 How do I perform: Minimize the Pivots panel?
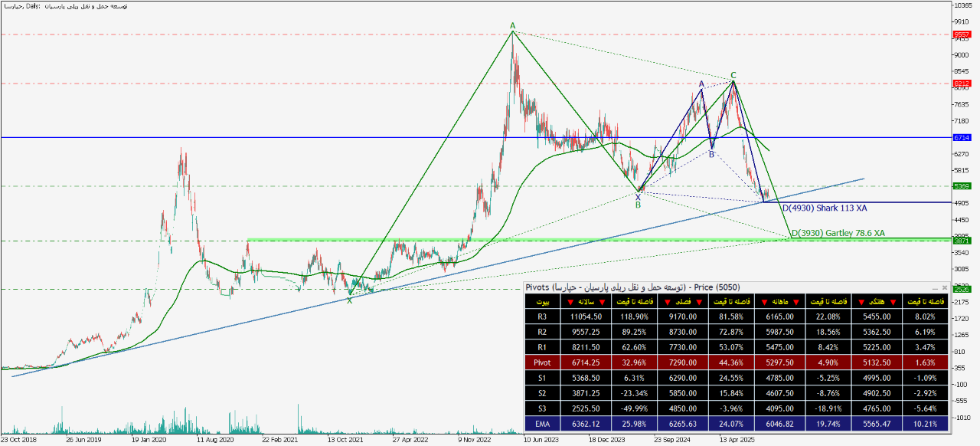tap(936, 287)
